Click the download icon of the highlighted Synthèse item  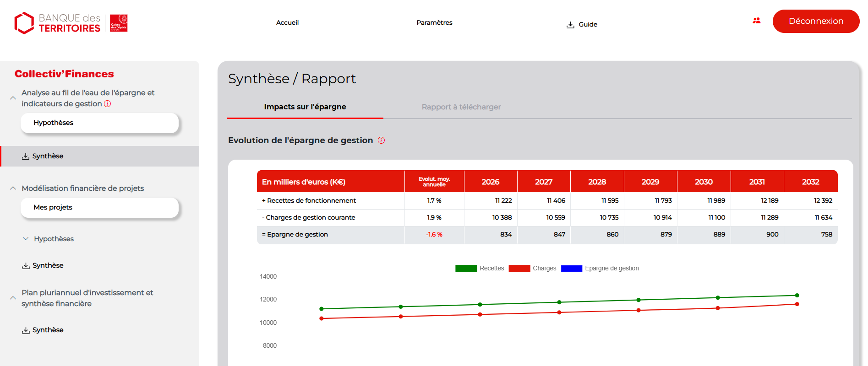point(26,156)
